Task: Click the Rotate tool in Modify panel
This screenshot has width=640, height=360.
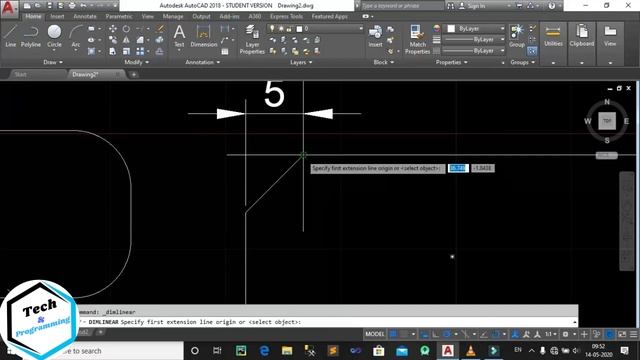Action: pos(126,29)
